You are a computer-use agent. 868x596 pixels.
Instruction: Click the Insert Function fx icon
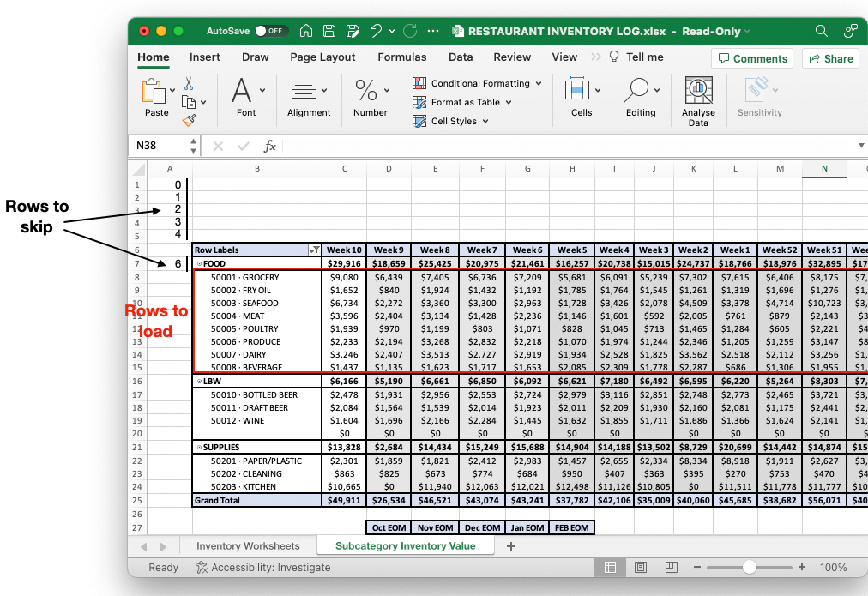point(269,146)
